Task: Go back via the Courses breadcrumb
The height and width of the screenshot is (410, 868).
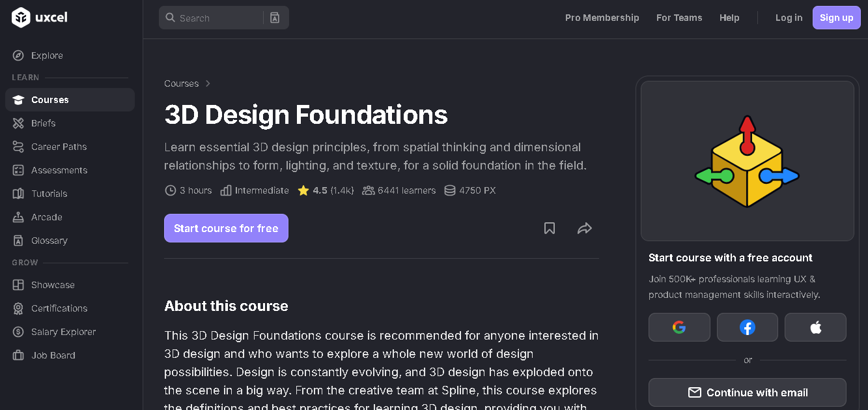Action: point(181,83)
